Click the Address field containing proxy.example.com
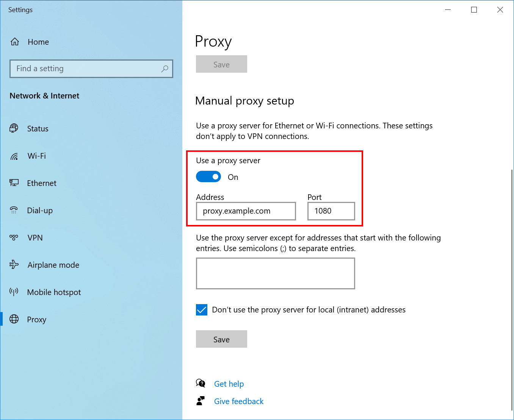 click(x=246, y=211)
